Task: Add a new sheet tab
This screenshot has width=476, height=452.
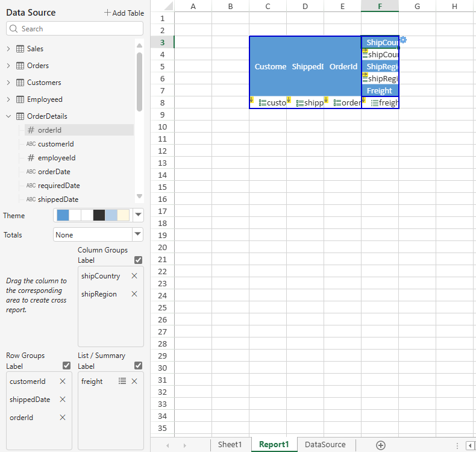Action: click(x=380, y=445)
